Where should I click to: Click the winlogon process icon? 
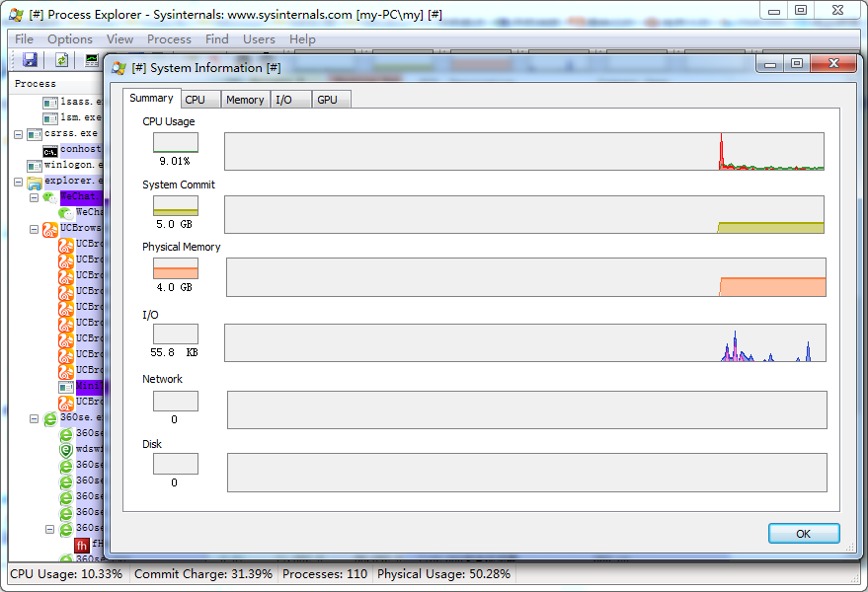click(x=35, y=166)
